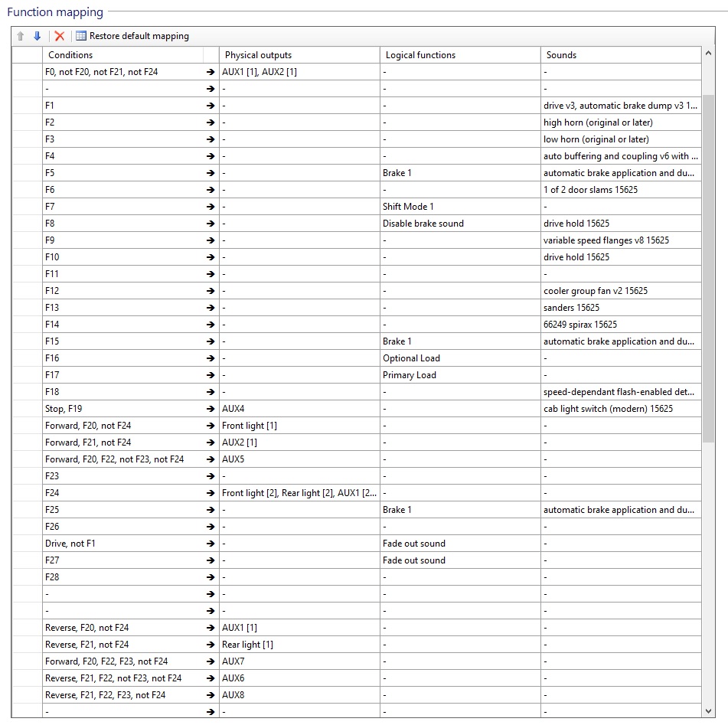The image size is (728, 725).
Task: Open the high horn sounds cell
Action: coord(620,122)
